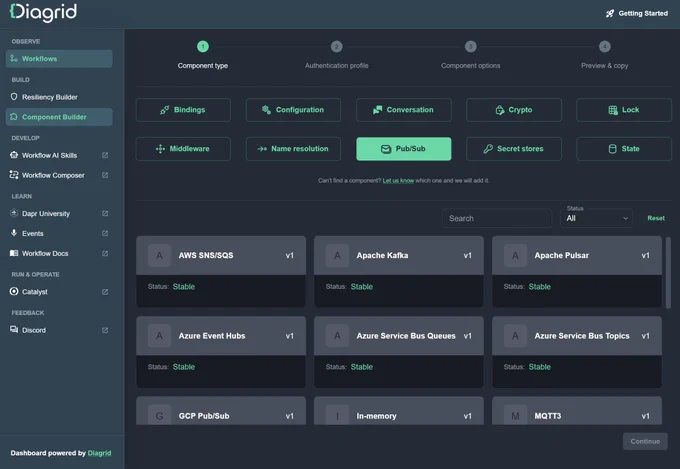Open Resiliency Builder

tap(59, 97)
